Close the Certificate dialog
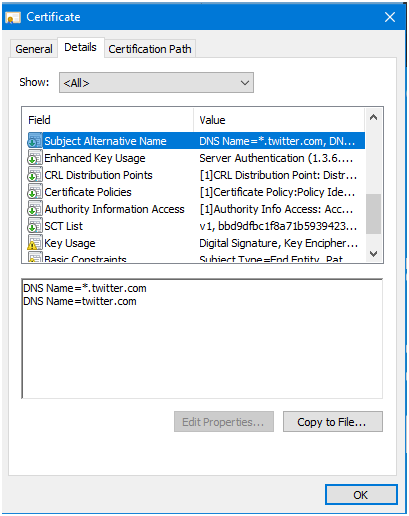The image size is (409, 516). [390, 17]
